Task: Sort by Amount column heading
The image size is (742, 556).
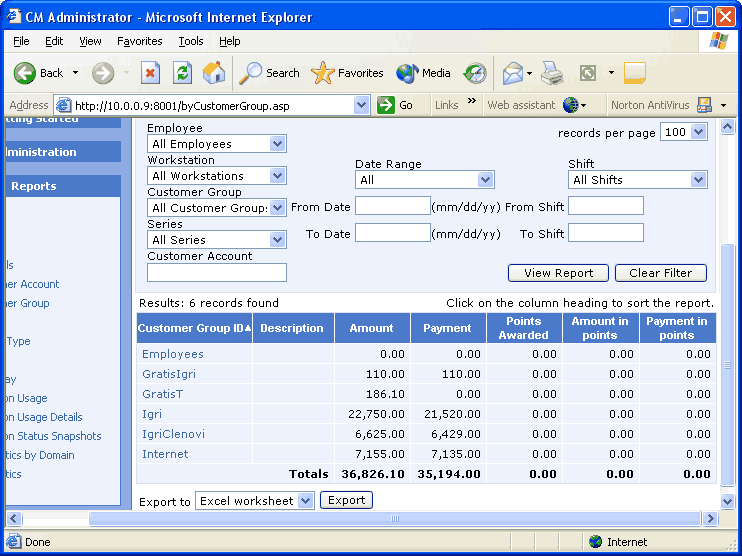Action: 371,328
